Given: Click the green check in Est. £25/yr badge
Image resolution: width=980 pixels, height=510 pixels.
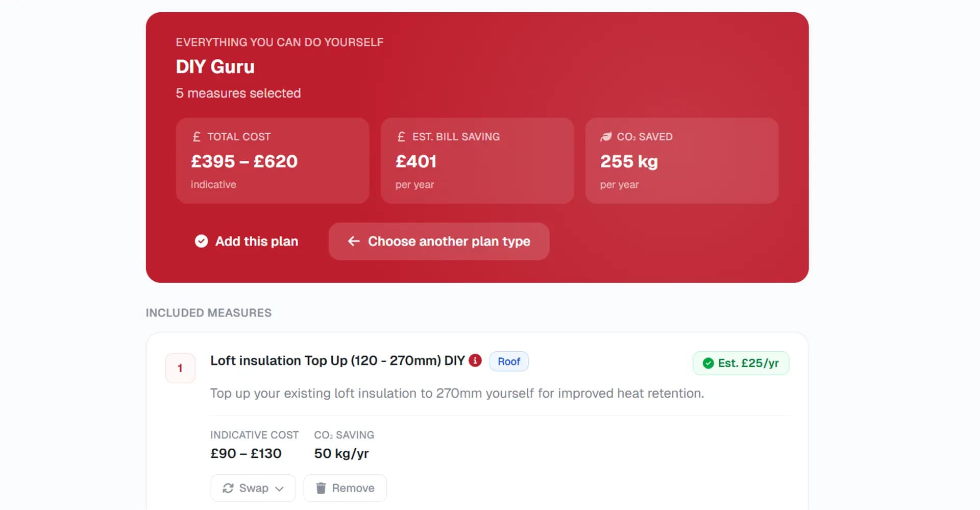Looking at the screenshot, I should [x=708, y=363].
